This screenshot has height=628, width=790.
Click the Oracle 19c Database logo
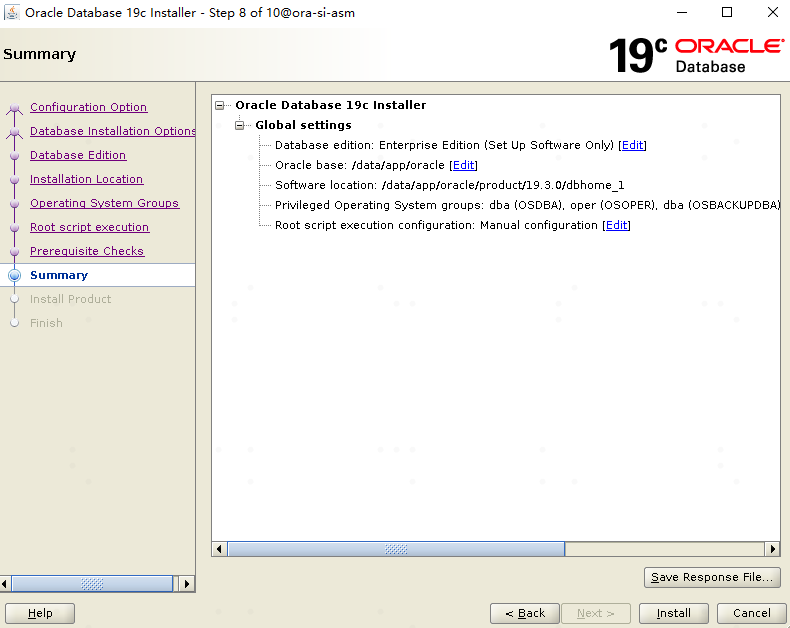point(697,55)
